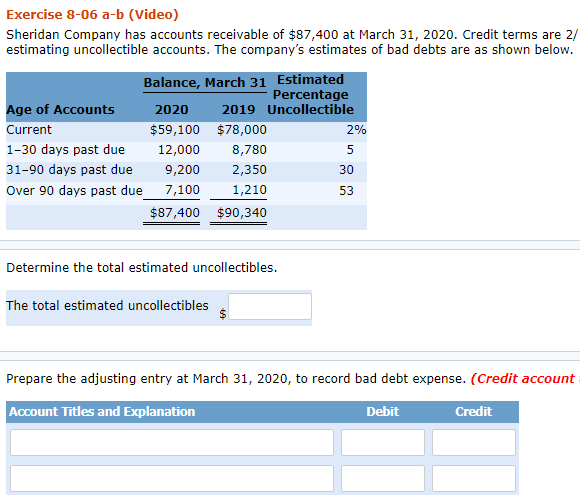Click the Over 90 days past due row label
The image size is (580, 504).
click(74, 190)
